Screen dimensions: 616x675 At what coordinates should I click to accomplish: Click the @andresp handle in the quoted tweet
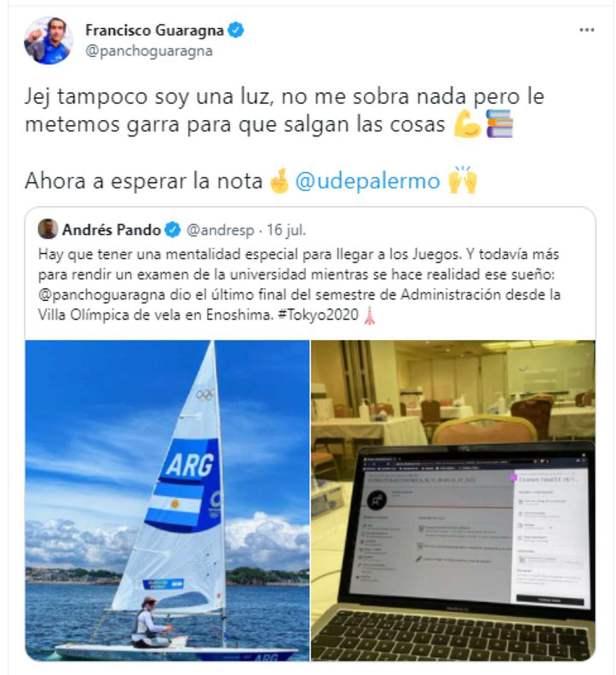point(220,230)
